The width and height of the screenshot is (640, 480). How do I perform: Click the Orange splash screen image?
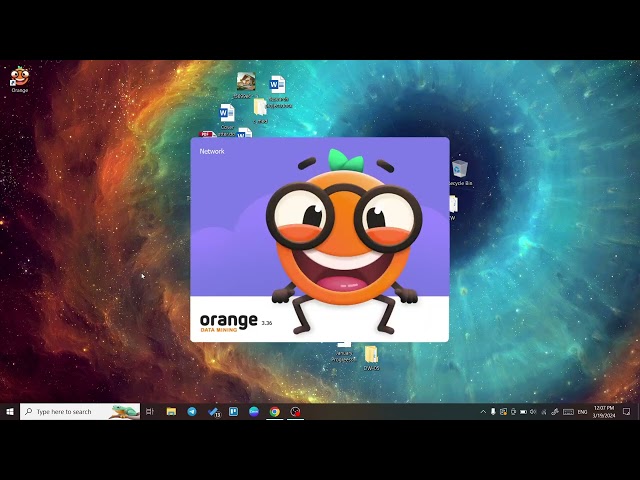pyautogui.click(x=320, y=240)
